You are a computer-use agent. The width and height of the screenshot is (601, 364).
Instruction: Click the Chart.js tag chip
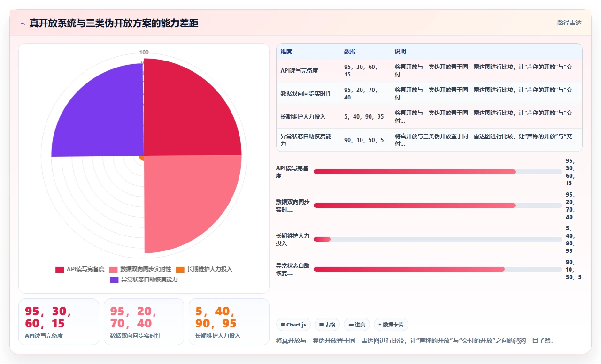coord(293,325)
